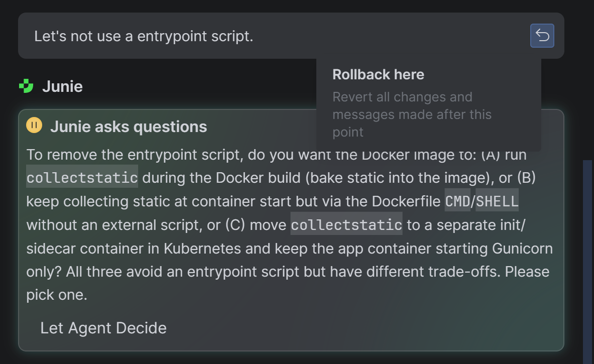Viewport: 594px width, 364px height.
Task: Click the "Revert all changes" tooltip description
Action: point(412,114)
